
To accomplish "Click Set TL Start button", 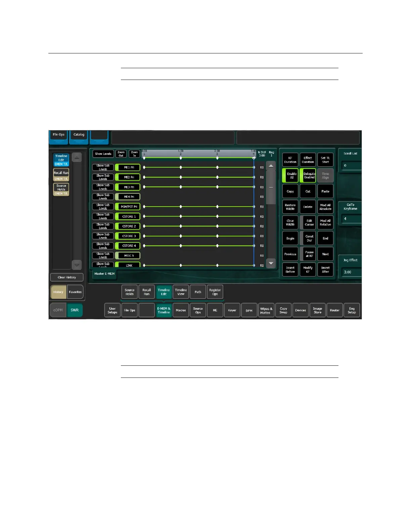I will point(325,160).
